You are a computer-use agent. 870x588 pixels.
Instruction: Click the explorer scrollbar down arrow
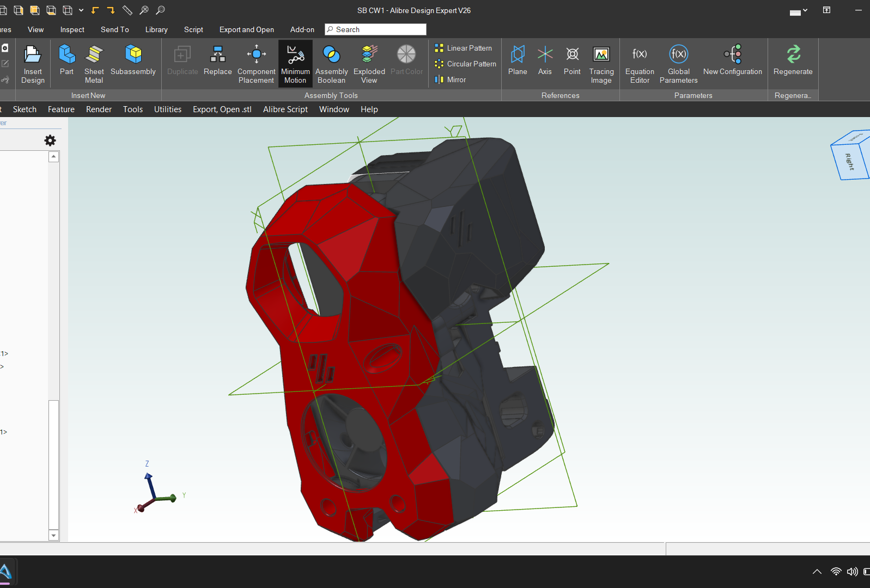[53, 535]
